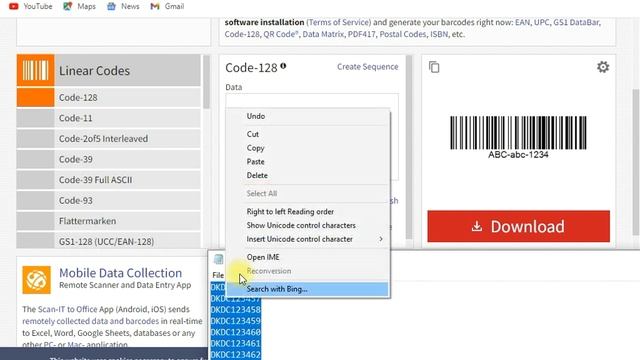Open the UPC barcode link
The width and height of the screenshot is (640, 360).
tap(541, 22)
